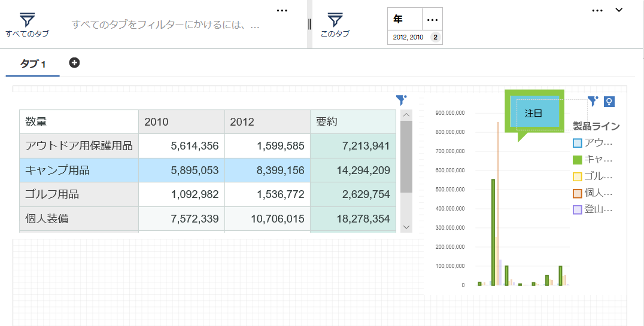Click the すべてのタブ filter funnel icon
This screenshot has width=644, height=326.
click(x=27, y=20)
